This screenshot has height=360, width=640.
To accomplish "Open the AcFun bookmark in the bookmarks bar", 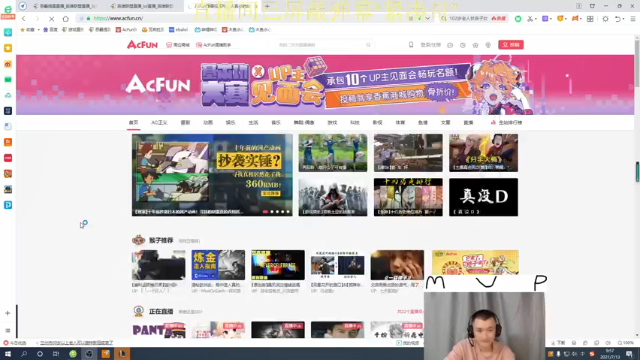I will 126,30.
